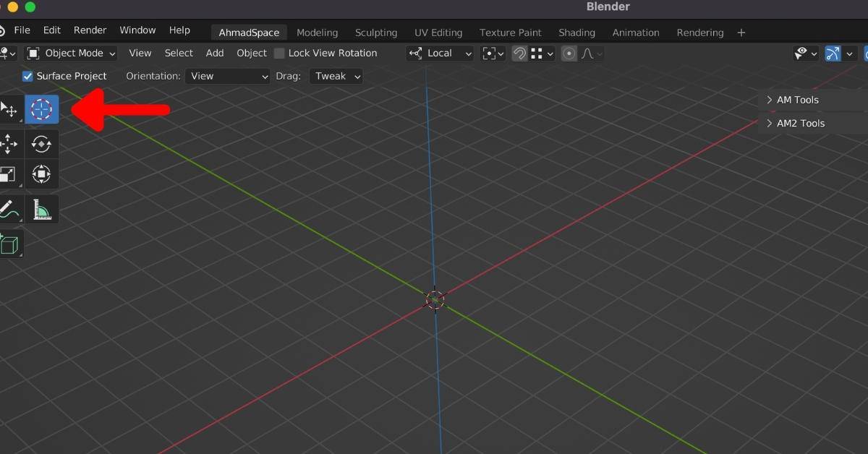Disable the Surface Project checkbox

[x=27, y=76]
